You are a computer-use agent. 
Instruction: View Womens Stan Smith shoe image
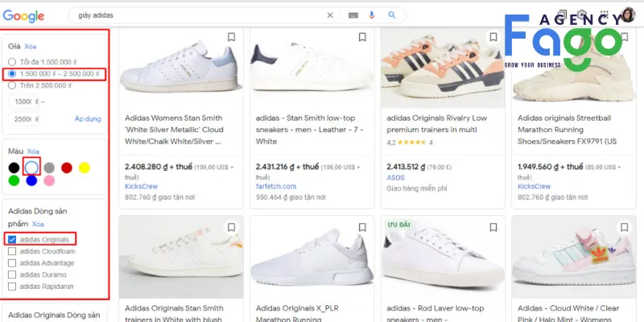(x=181, y=68)
